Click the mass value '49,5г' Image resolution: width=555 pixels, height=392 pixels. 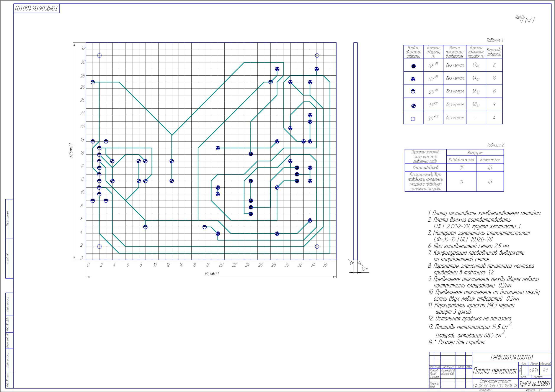point(534,370)
